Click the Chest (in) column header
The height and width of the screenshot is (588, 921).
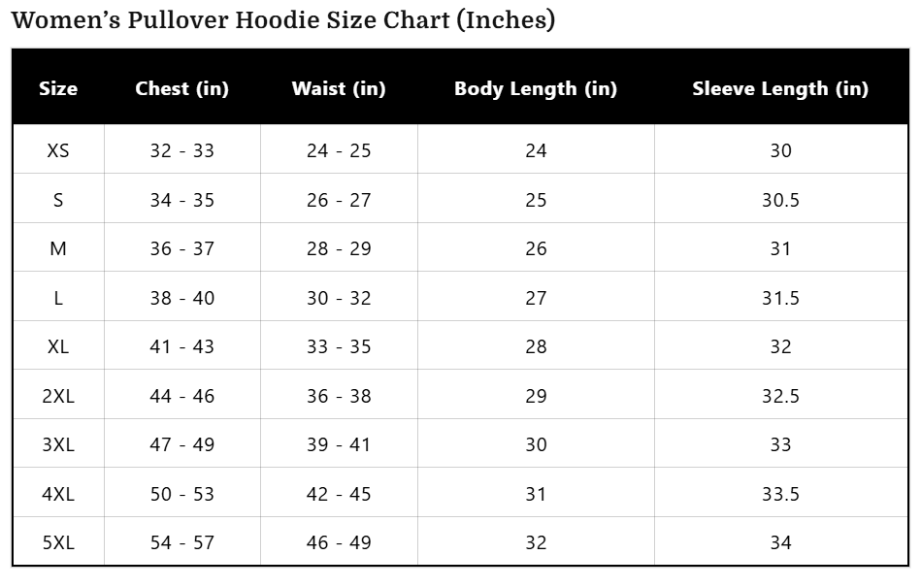coord(181,88)
